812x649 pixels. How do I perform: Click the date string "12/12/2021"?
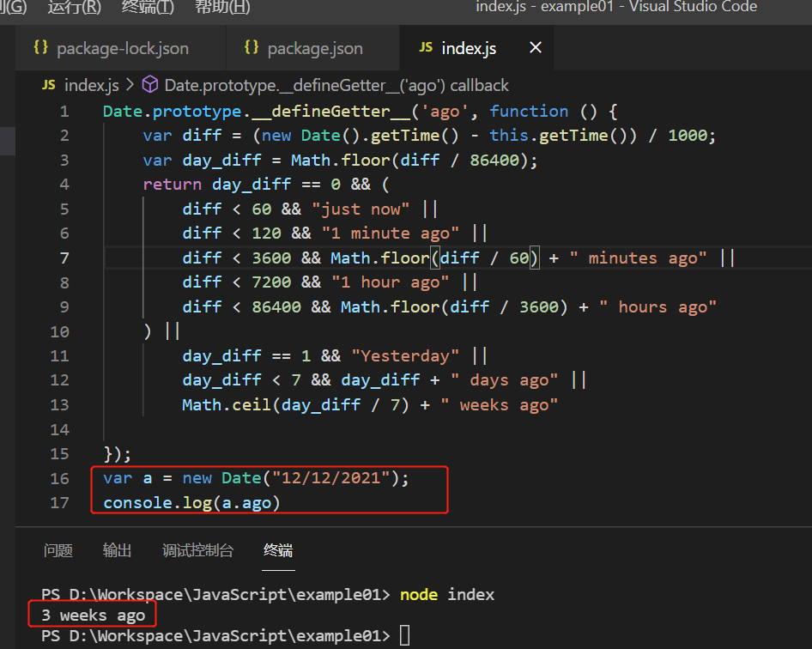[331, 477]
